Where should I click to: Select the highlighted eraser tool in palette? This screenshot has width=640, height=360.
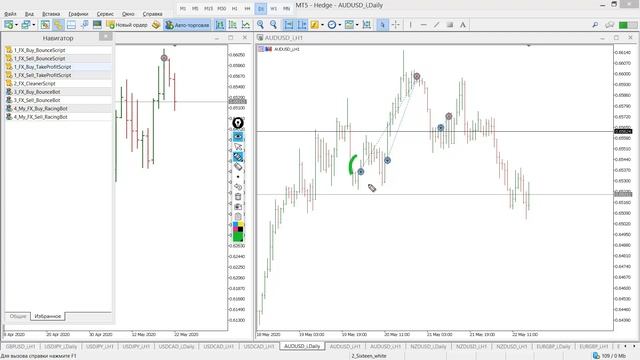tap(238, 157)
